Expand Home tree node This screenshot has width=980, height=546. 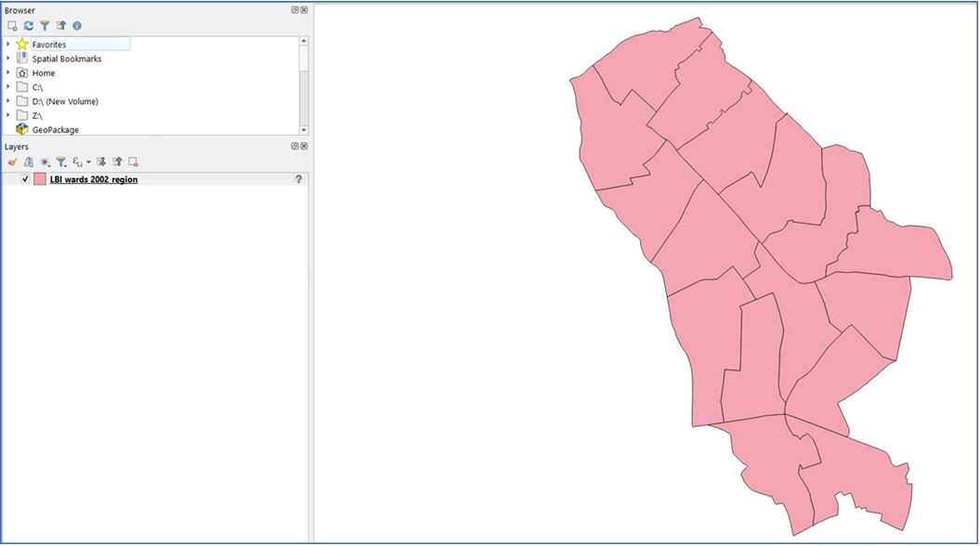click(x=8, y=72)
